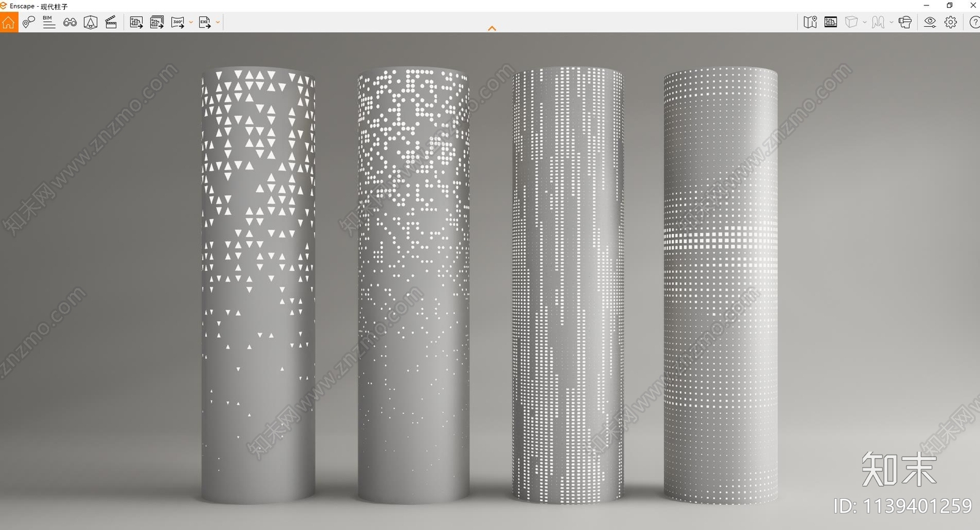Expand the rendering style cube dropdown
This screenshot has height=530, width=980.
(864, 23)
